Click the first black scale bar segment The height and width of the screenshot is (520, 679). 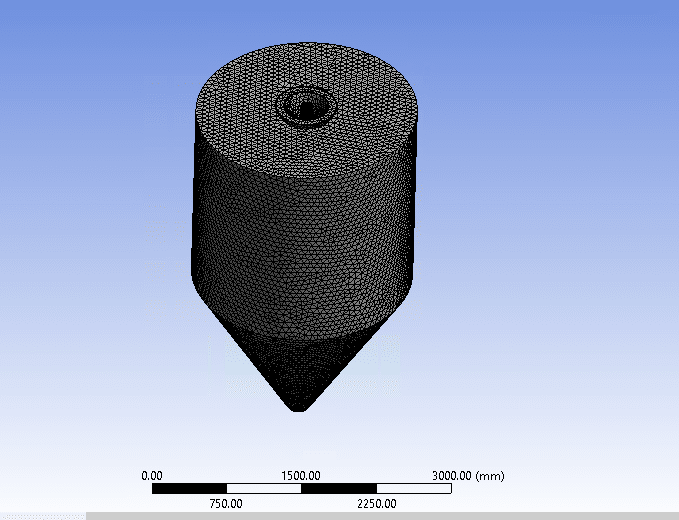pos(189,489)
